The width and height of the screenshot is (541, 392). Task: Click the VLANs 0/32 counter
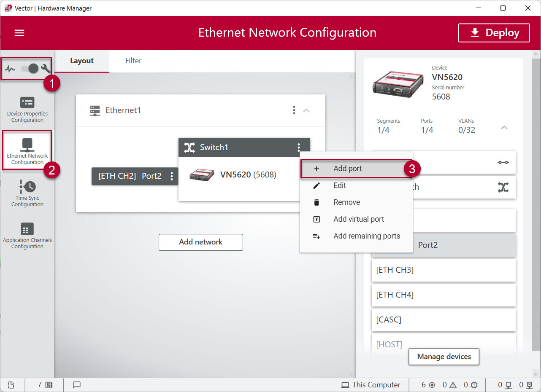tap(467, 126)
